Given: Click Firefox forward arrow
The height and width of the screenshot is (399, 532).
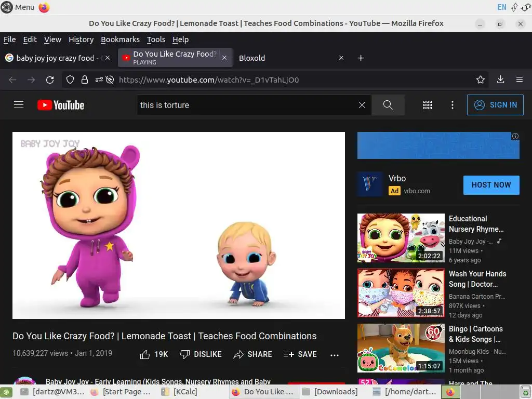Looking at the screenshot, I should pyautogui.click(x=31, y=79).
